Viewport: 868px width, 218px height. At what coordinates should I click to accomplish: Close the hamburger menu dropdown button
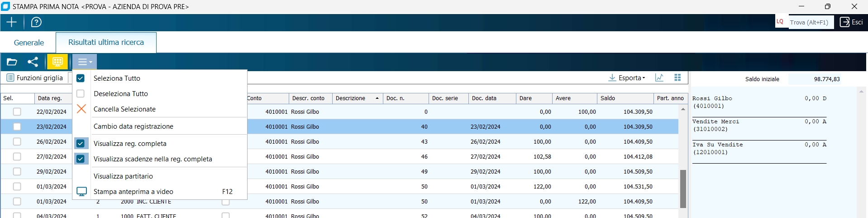click(x=85, y=62)
